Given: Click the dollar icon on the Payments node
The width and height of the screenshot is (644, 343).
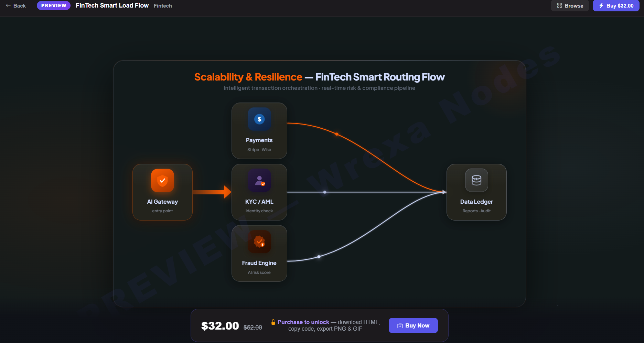Looking at the screenshot, I should click(x=259, y=119).
